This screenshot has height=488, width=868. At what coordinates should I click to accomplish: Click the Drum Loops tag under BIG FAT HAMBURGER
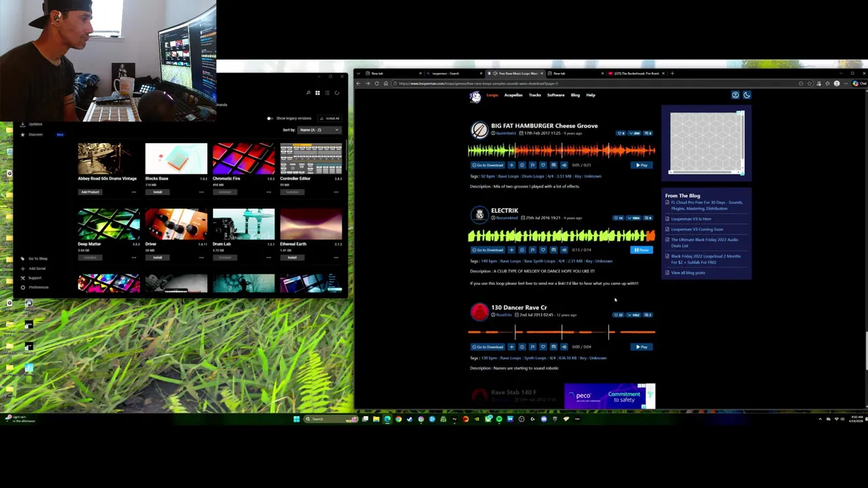(x=532, y=176)
